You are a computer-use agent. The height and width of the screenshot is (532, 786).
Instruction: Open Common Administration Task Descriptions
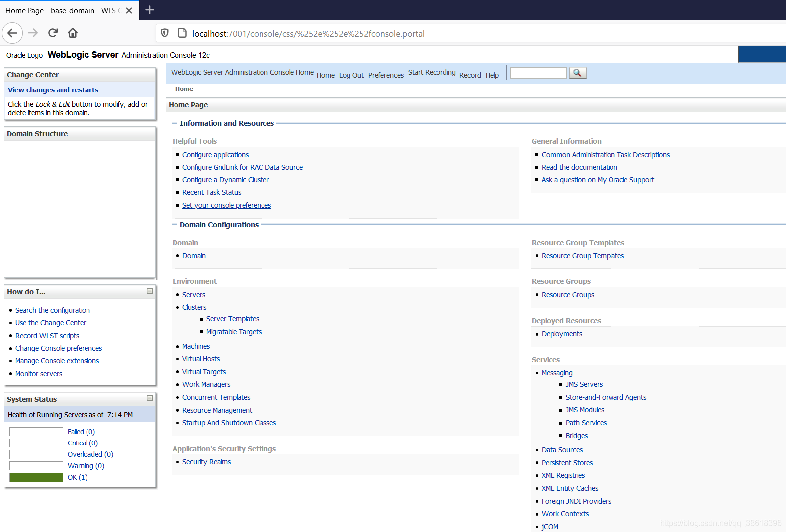pos(606,155)
